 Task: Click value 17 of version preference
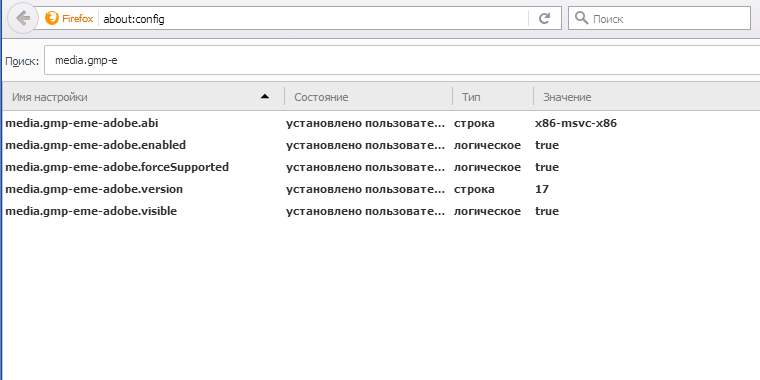(542, 189)
